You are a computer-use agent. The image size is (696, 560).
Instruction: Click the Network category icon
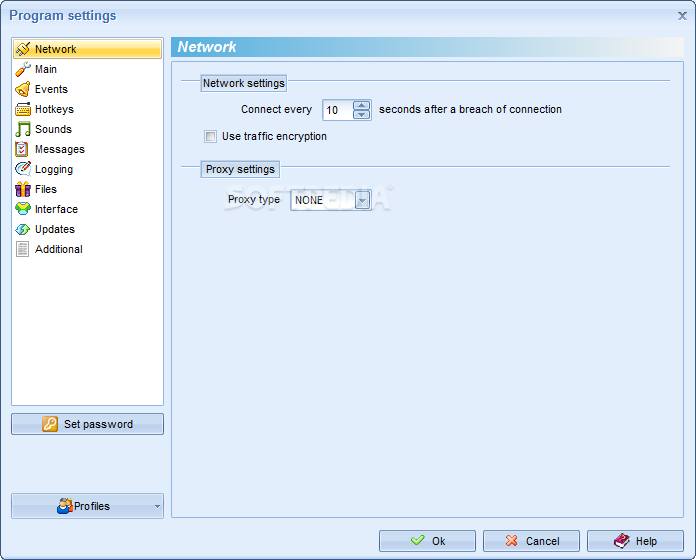23,49
